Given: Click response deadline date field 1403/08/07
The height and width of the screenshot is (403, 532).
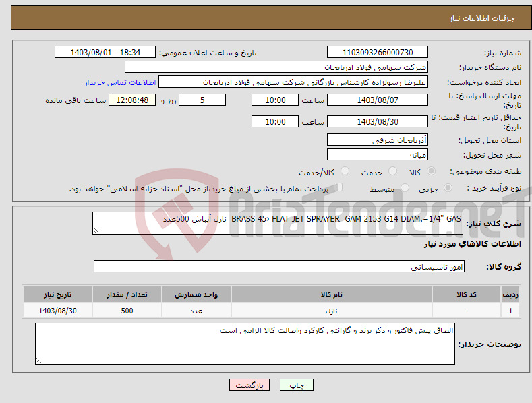Looking at the screenshot, I should (378, 100).
